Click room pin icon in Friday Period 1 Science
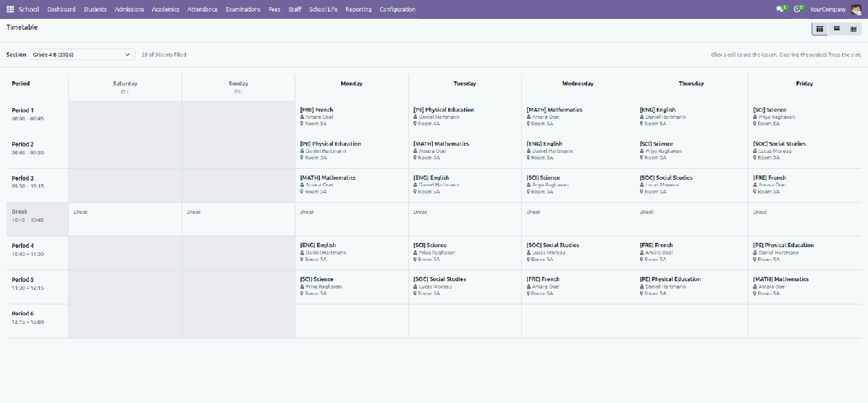868x403 pixels. pos(755,124)
